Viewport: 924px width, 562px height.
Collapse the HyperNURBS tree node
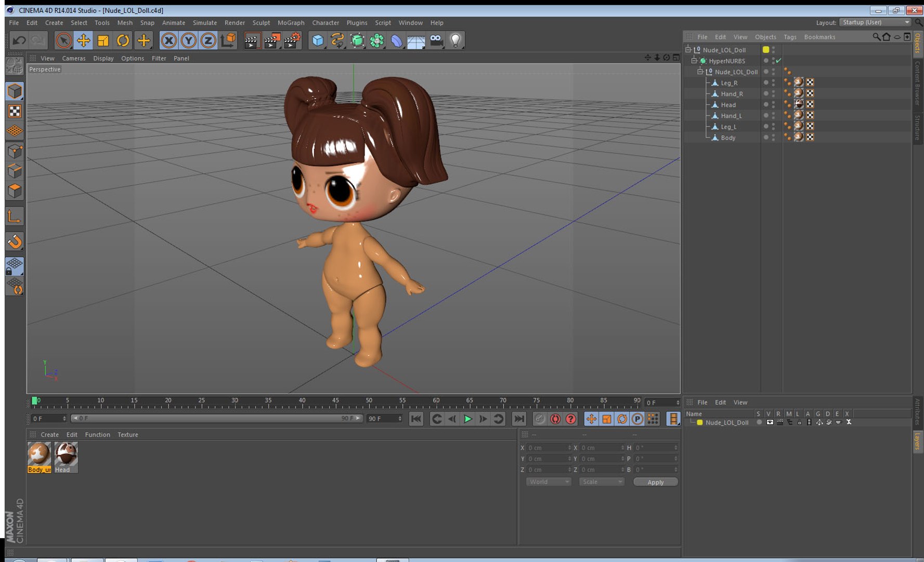[694, 61]
